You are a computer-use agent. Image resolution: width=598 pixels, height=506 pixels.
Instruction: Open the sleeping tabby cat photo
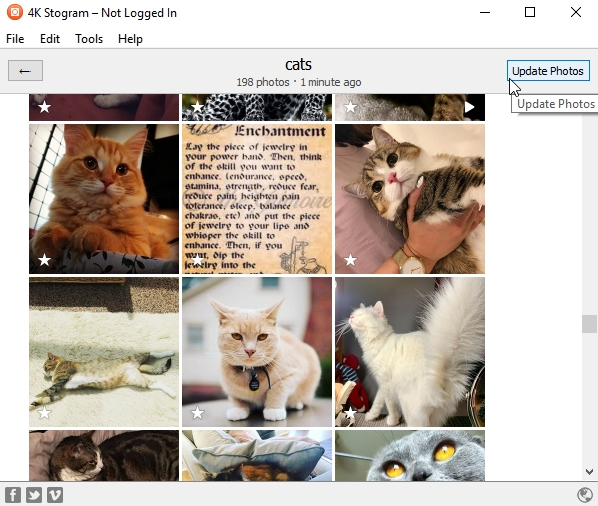pos(104,455)
